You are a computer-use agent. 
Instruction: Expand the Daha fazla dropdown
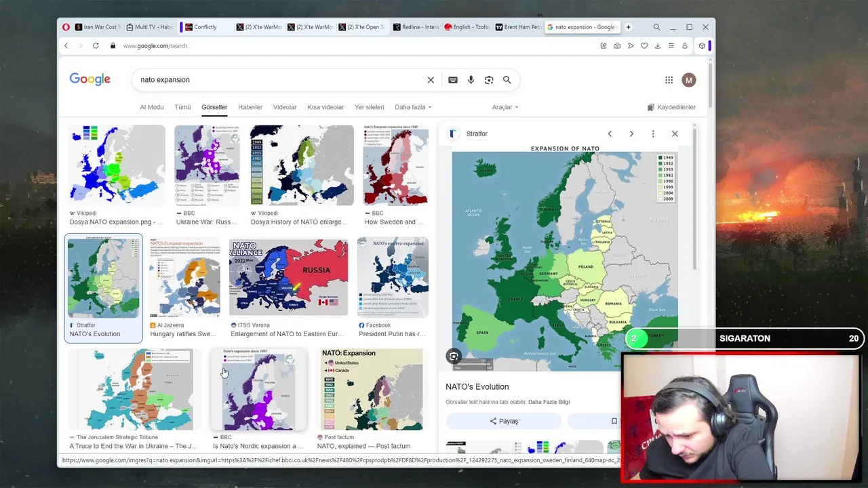413,107
